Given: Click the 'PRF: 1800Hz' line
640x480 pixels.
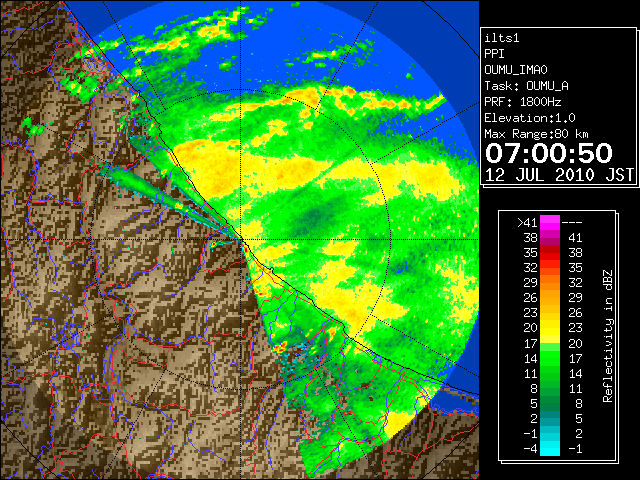Looking at the screenshot, I should click(x=523, y=102).
